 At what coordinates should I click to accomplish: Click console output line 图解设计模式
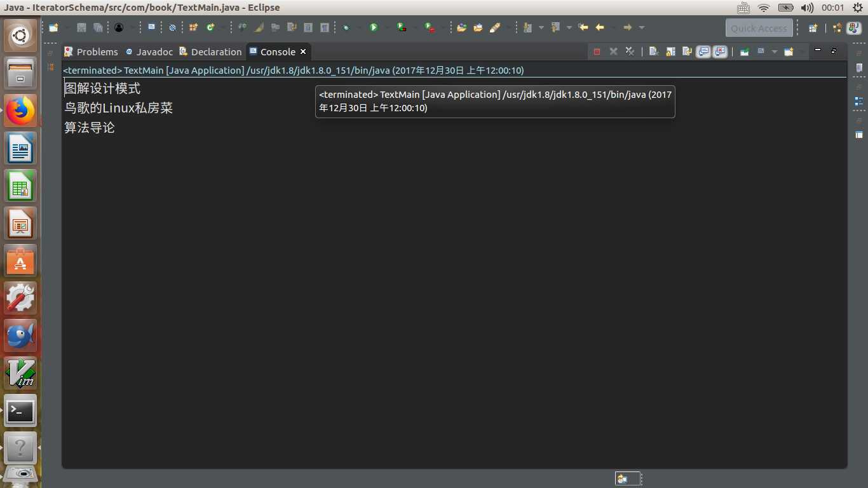click(102, 88)
